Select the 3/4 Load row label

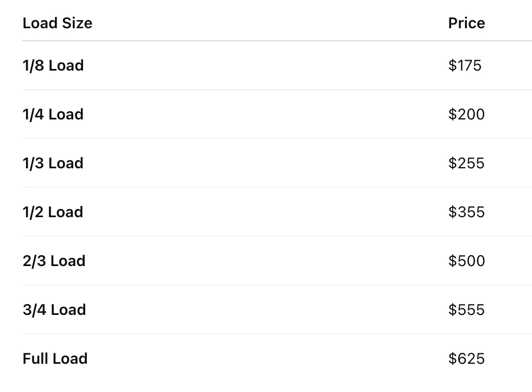tap(54, 310)
